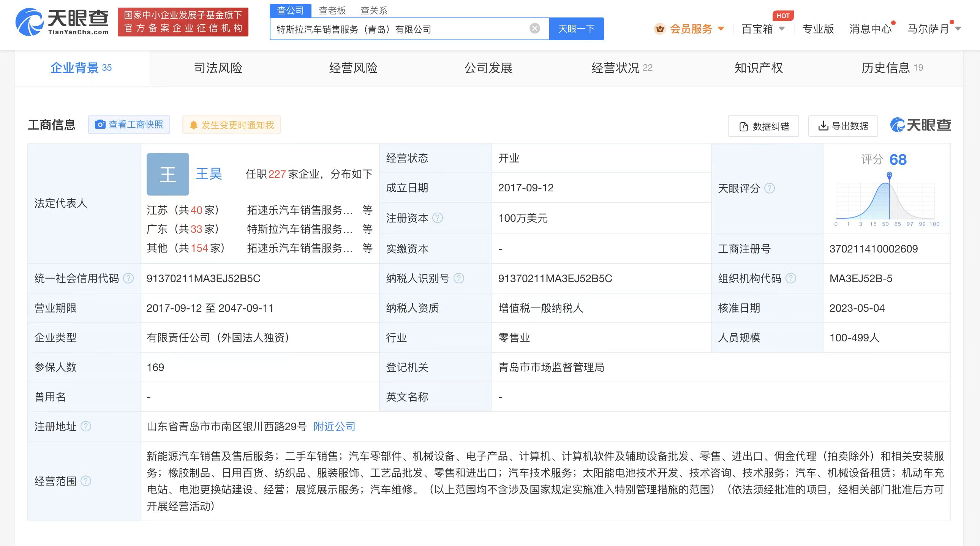Click 特斯拉汽车销售服务… entry in the 广东 row
980x546 pixels.
pos(300,229)
